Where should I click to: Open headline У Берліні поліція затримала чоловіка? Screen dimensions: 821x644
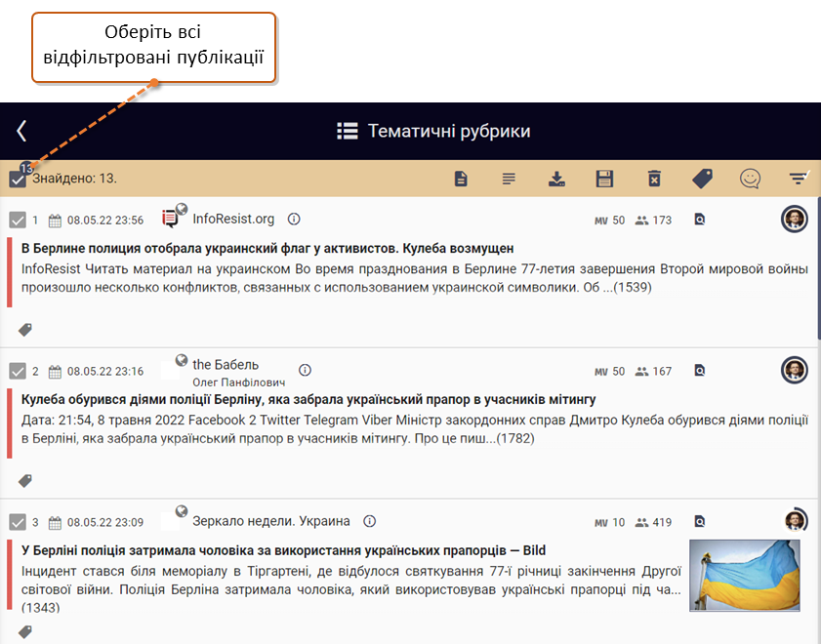coord(283,550)
